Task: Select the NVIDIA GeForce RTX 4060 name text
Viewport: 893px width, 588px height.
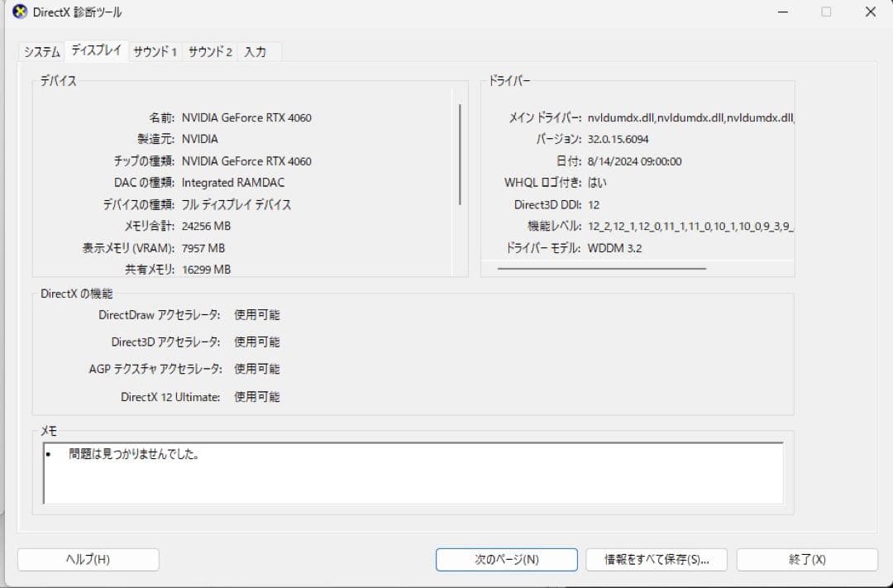Action: [246, 117]
